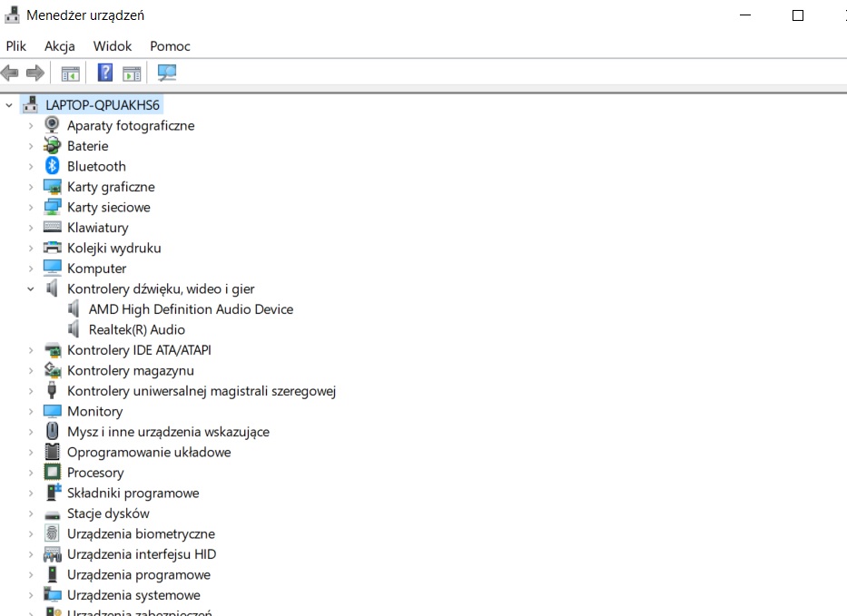Viewport: 847px width, 616px height.
Task: Expand the Baterie category
Action: 31,146
